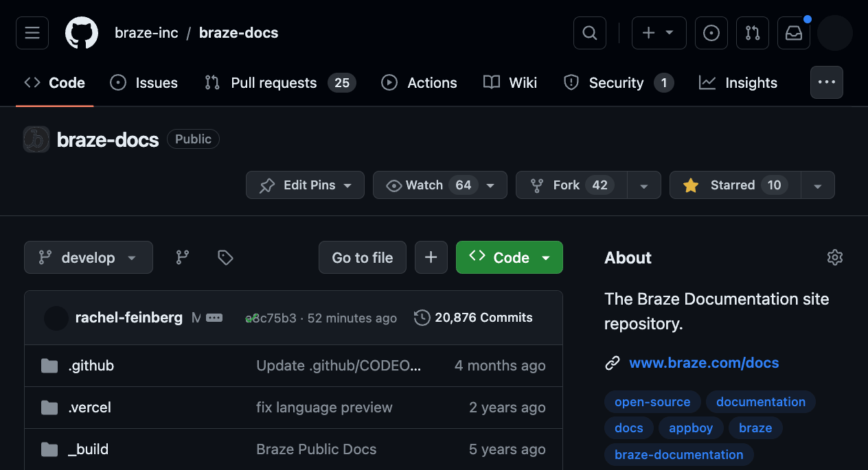The height and width of the screenshot is (470, 868).
Task: Open the green Code dropdown
Action: (510, 257)
